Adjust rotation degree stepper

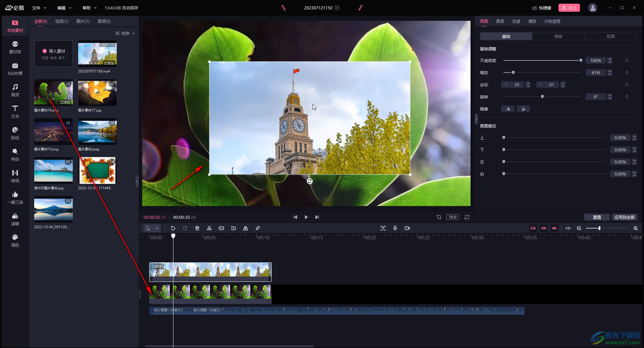[x=610, y=97]
